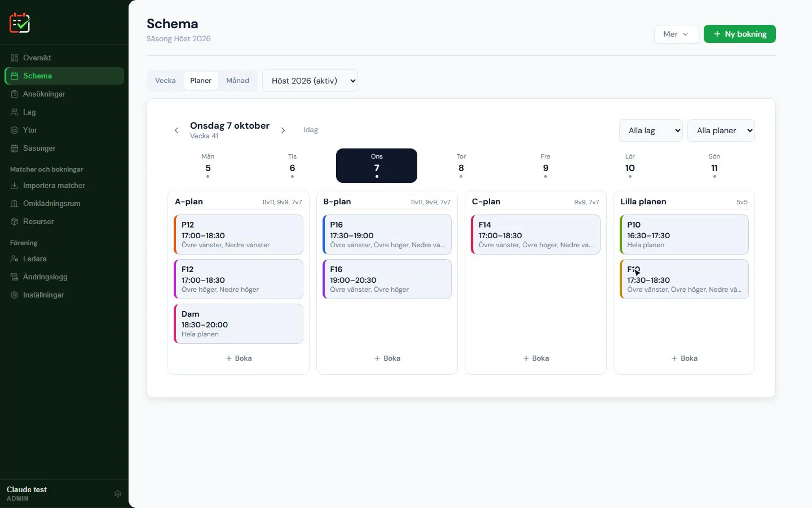Click Boka under Lilla planen
This screenshot has height=508, width=812.
coord(684,358)
